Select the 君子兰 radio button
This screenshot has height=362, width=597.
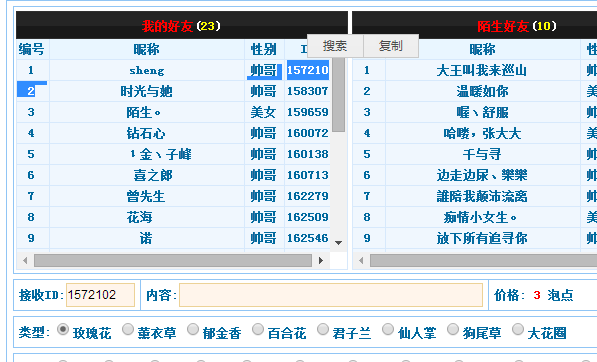323,329
